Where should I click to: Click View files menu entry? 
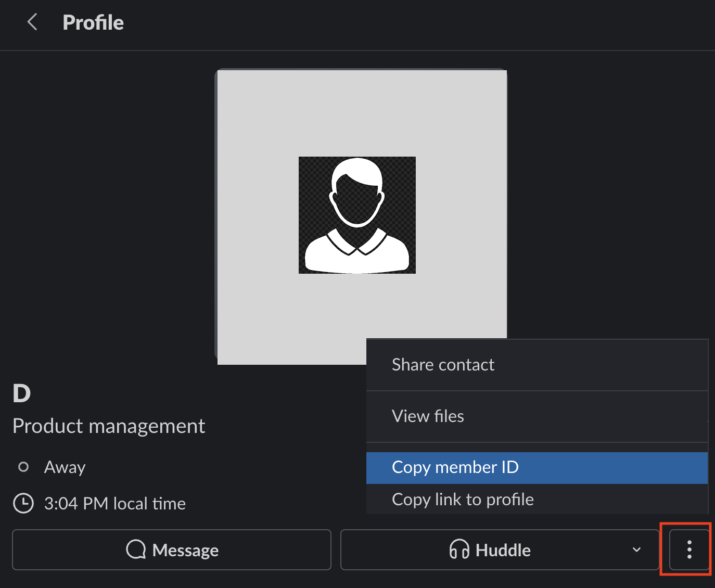pos(428,416)
